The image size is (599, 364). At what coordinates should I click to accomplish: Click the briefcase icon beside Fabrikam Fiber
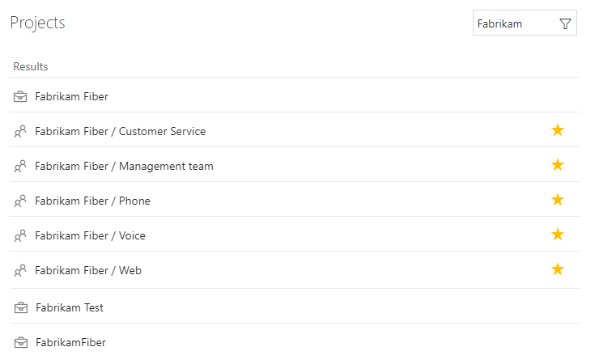[x=20, y=96]
